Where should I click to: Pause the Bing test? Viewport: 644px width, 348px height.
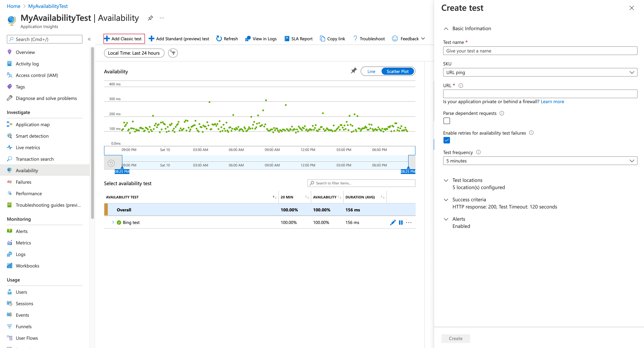pyautogui.click(x=401, y=222)
